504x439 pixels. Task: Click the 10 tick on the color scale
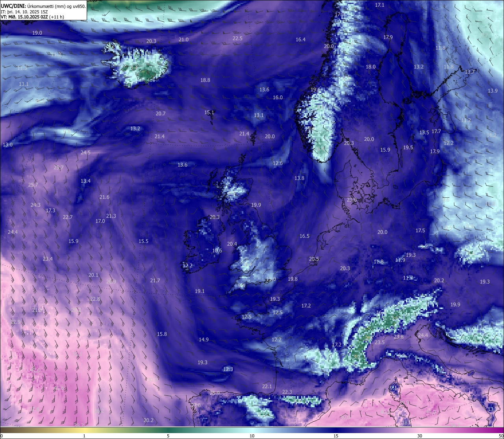click(252, 436)
